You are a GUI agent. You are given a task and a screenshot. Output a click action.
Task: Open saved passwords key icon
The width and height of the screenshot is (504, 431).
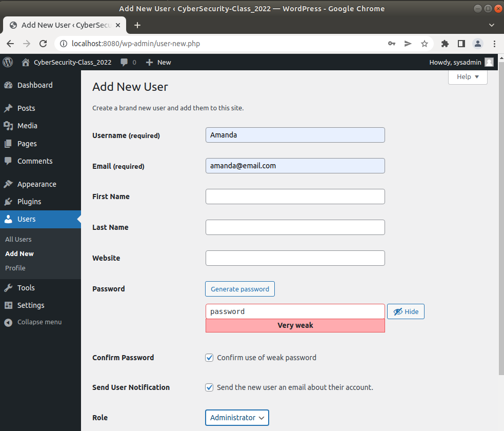pos(392,44)
